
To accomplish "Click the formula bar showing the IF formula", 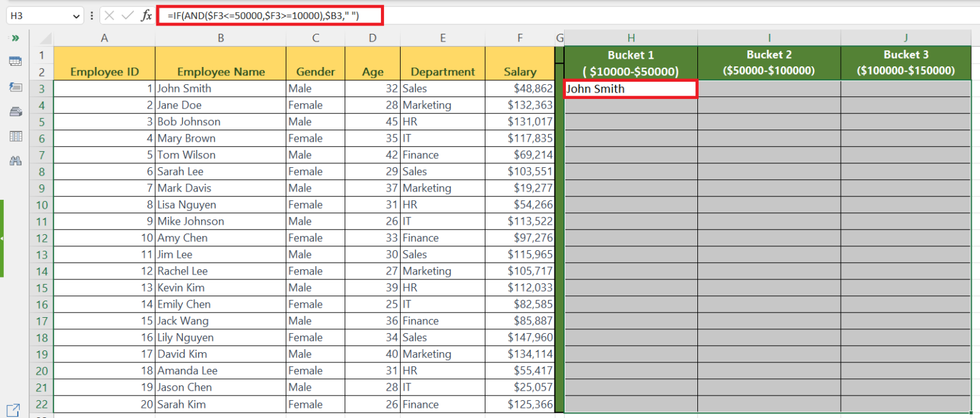I will click(268, 15).
